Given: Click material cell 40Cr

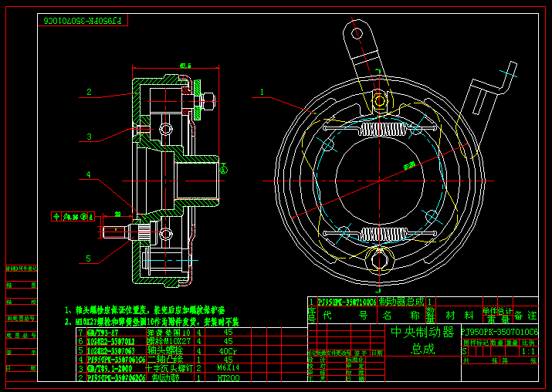Looking at the screenshot, I should point(228,350).
